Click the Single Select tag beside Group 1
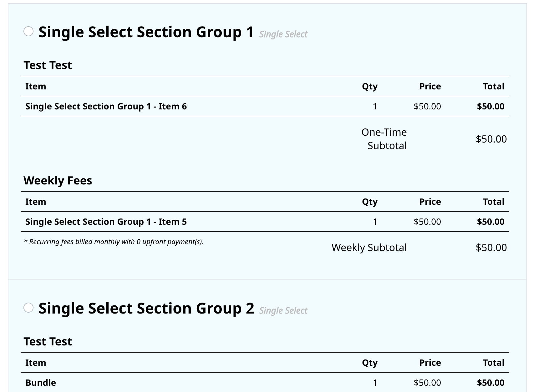This screenshot has height=392, width=533. [x=283, y=34]
